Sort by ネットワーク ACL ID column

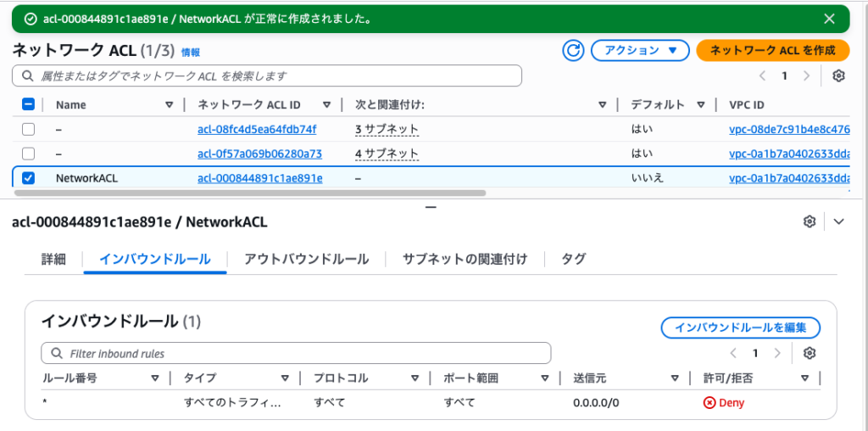(x=326, y=105)
